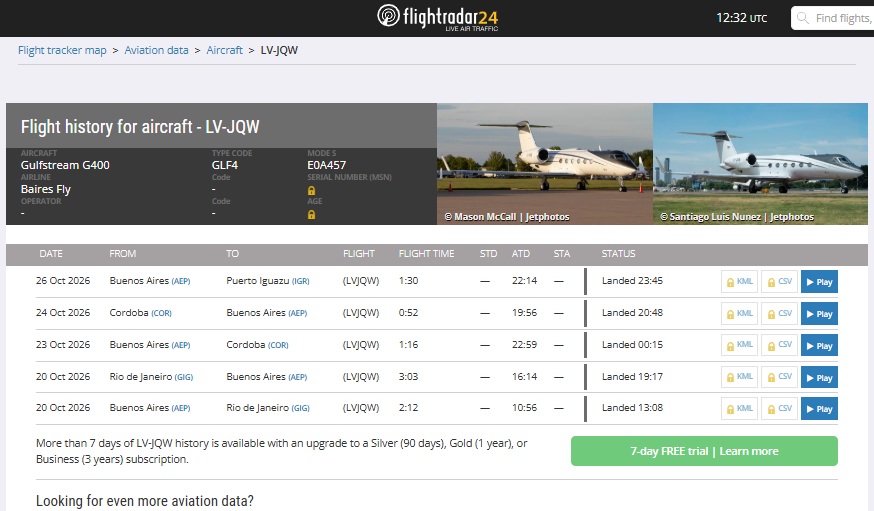This screenshot has width=874, height=511.
Task: Click the 12:32 UTC clock
Action: click(741, 18)
